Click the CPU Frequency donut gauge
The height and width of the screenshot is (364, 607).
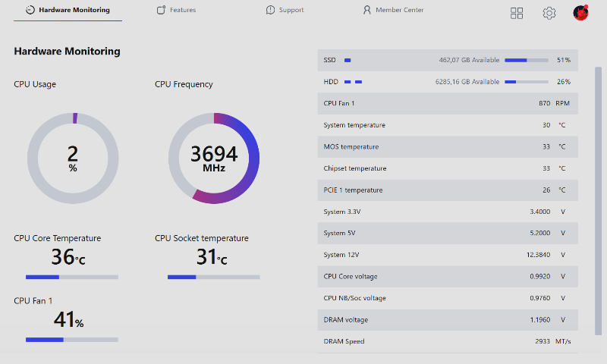214,158
